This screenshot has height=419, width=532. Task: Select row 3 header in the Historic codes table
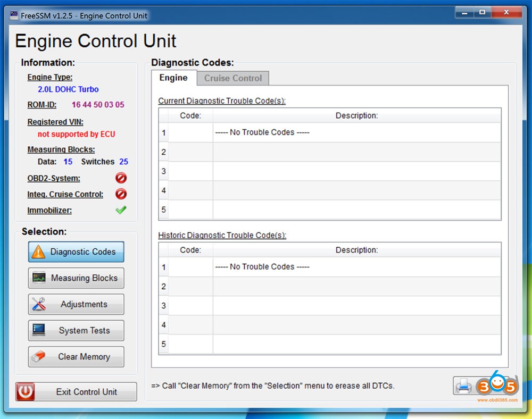[163, 306]
